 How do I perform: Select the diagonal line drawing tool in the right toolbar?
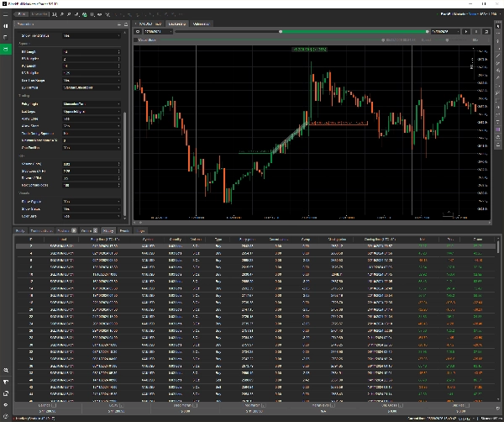point(498,55)
